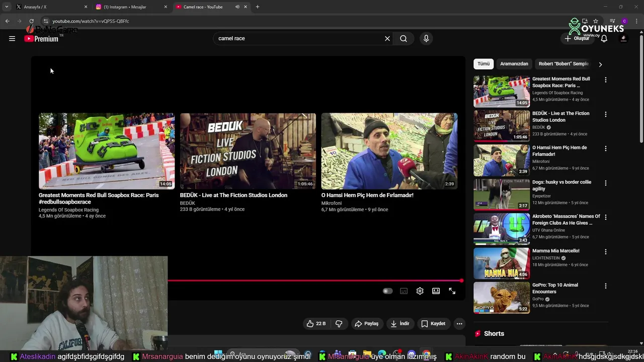Go to YouTube Premium home logo
This screenshot has height=362, width=644.
[x=41, y=39]
